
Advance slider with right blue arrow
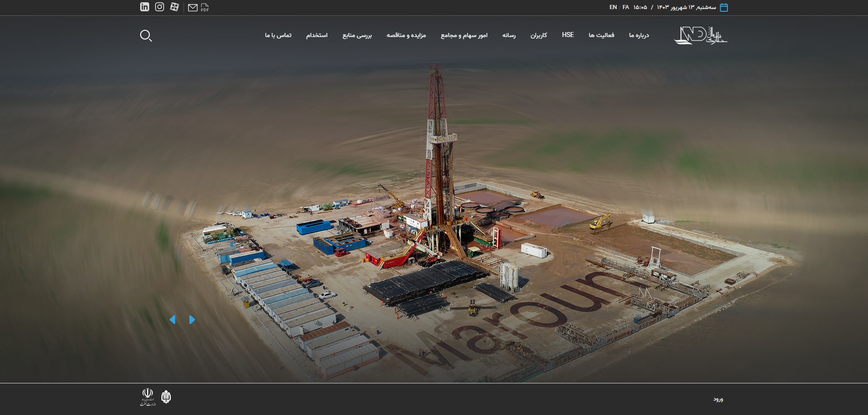192,320
